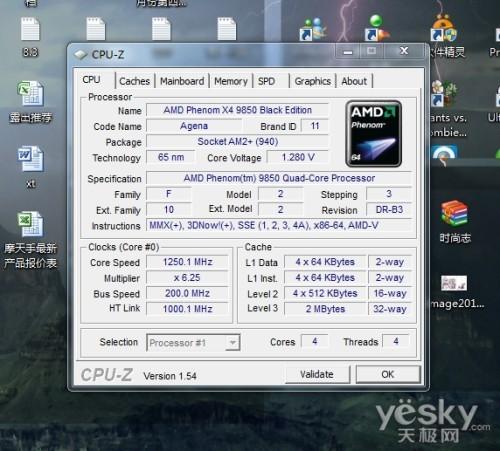Select the 露出推荐 Excel file icon

(x=30, y=94)
